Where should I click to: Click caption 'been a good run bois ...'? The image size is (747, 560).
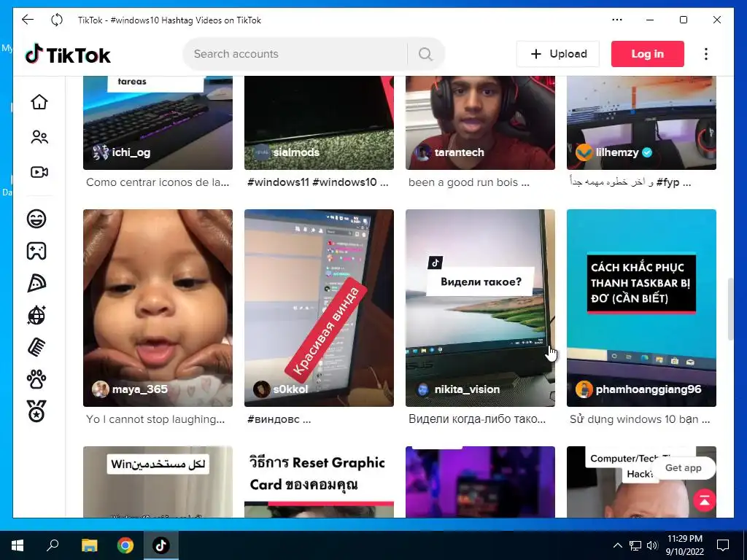click(469, 182)
